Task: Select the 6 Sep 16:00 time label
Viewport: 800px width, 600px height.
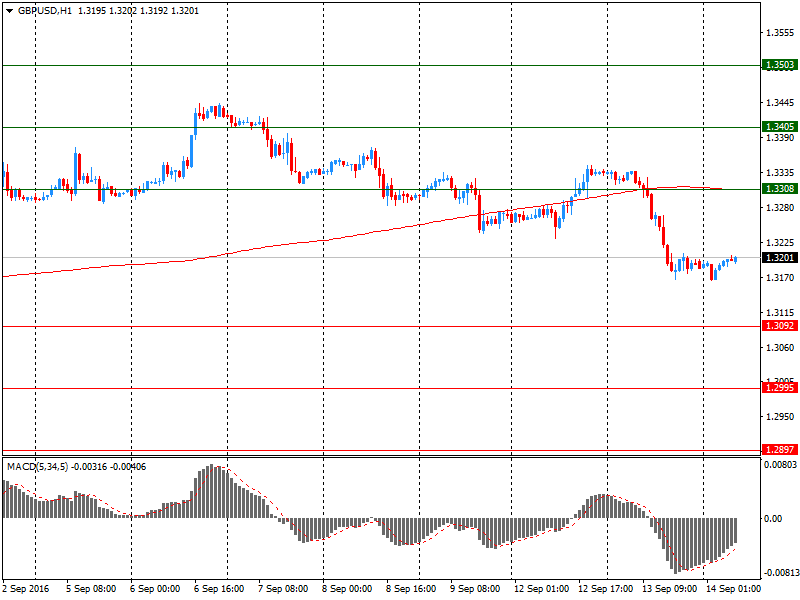Action: pos(219,589)
